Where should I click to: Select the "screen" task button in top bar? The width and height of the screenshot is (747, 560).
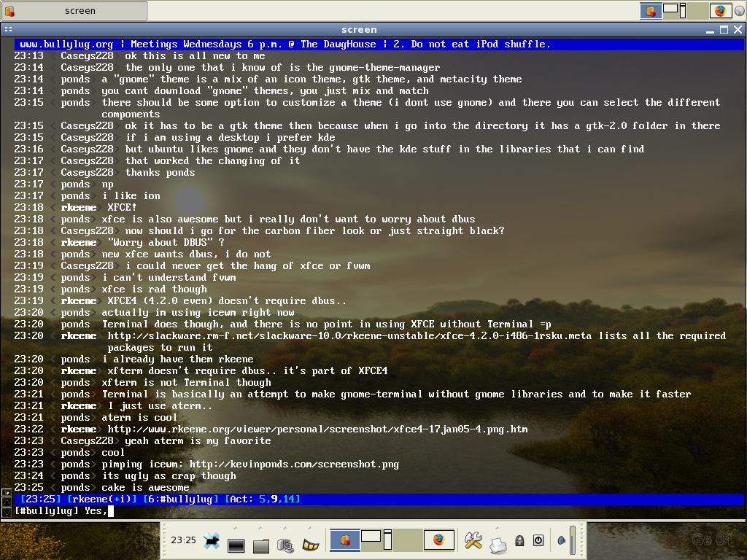(x=74, y=10)
